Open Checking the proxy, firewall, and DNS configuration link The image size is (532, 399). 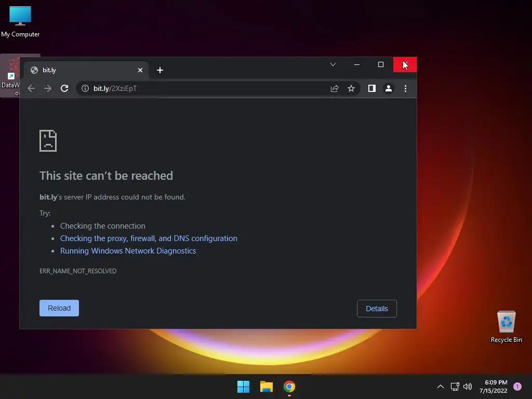149,238
